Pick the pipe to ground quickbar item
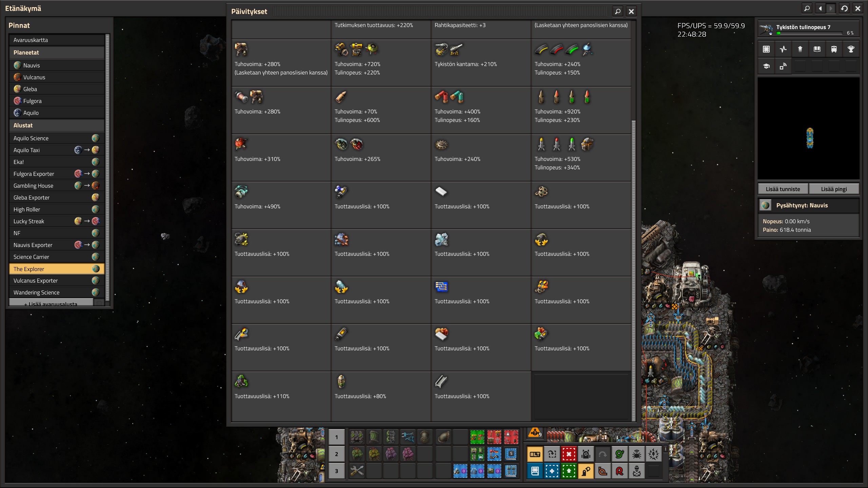Image resolution: width=868 pixels, height=488 pixels. coord(443,437)
